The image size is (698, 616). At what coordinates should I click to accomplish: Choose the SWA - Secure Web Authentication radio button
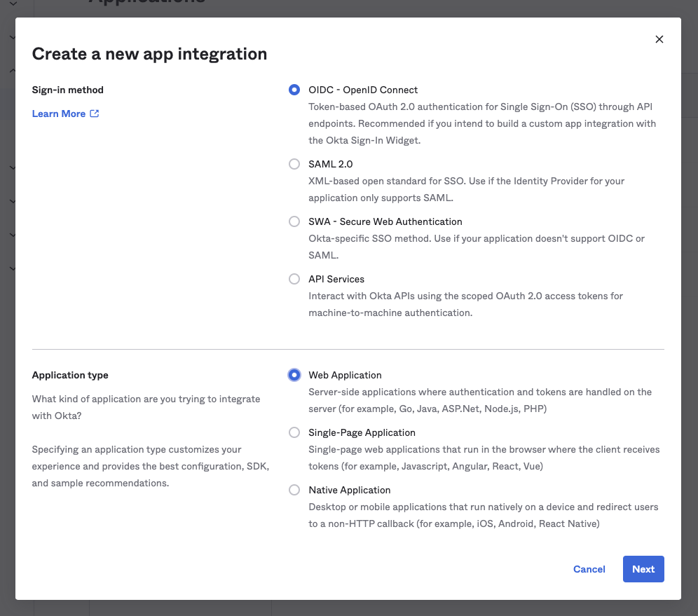coord(294,221)
